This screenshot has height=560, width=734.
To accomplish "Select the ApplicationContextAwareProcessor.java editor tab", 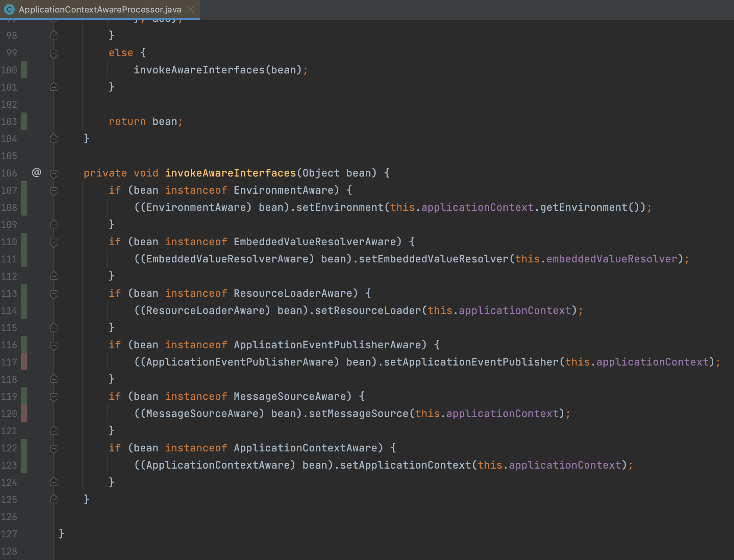I will coord(100,9).
